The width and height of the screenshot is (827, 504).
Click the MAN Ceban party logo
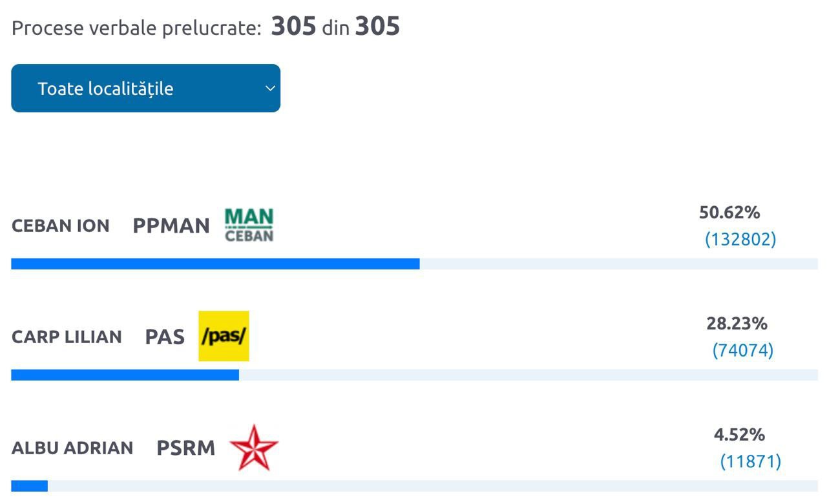(x=249, y=226)
